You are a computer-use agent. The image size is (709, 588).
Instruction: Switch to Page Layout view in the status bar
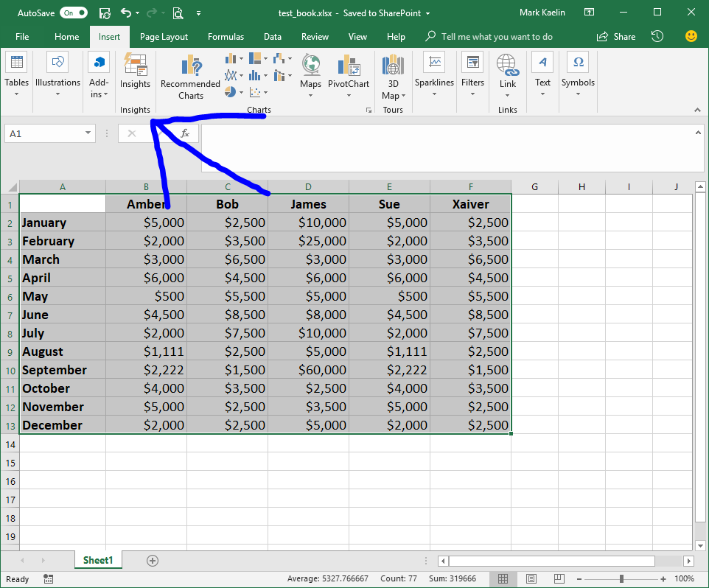[531, 578]
